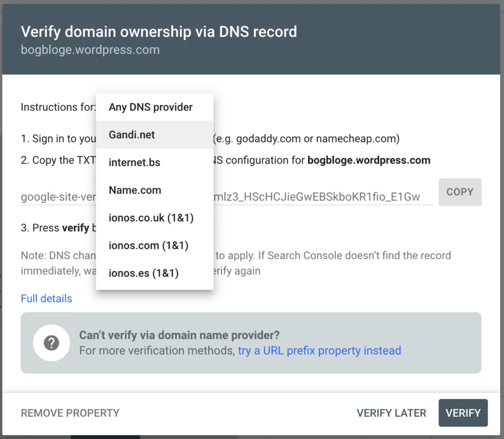Choose ionos.co.uk (1&1) option

tap(155, 218)
